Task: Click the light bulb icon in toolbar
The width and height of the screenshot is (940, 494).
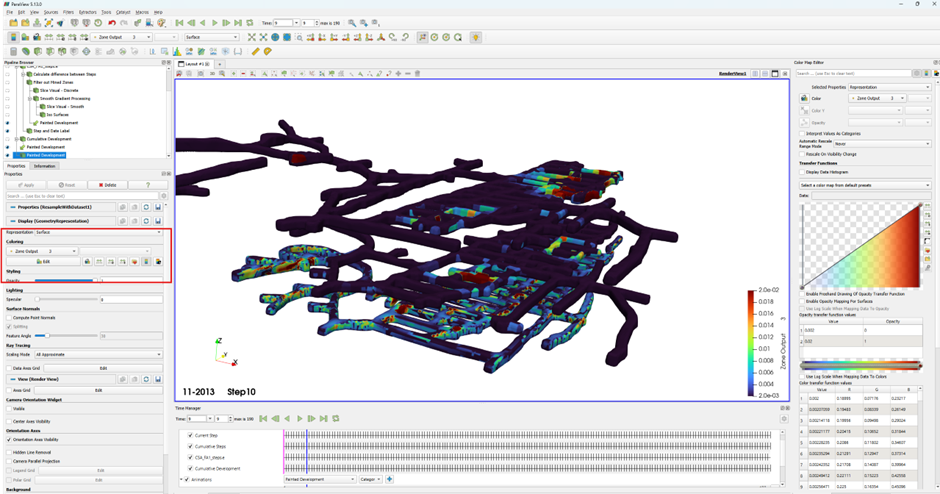Action: [x=475, y=37]
